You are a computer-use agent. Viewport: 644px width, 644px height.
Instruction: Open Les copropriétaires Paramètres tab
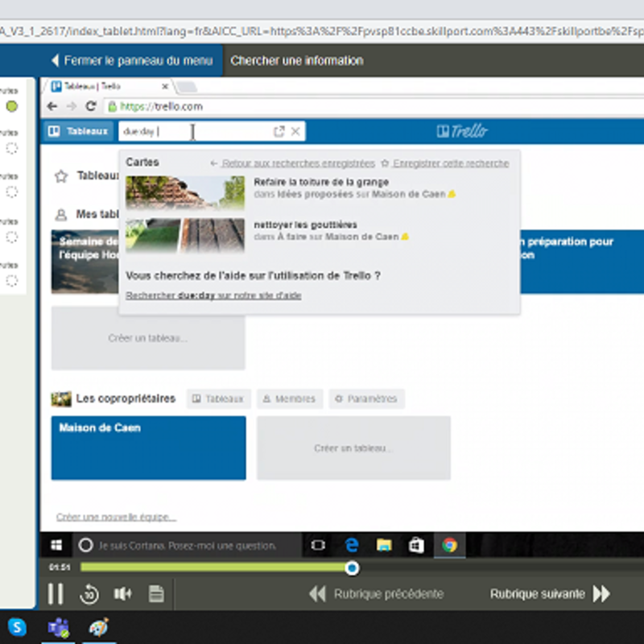pyautogui.click(x=366, y=398)
